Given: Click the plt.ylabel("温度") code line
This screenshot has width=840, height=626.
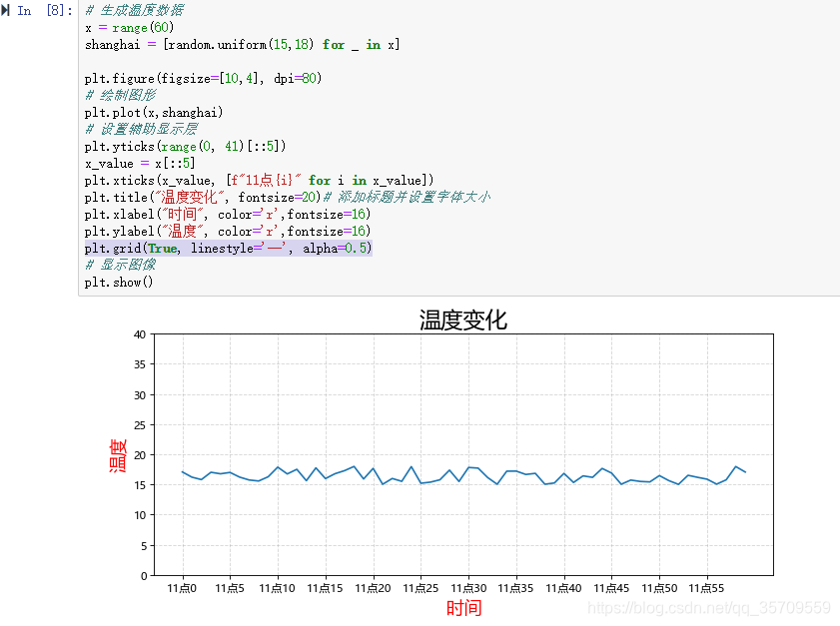Looking at the screenshot, I should click(x=228, y=231).
